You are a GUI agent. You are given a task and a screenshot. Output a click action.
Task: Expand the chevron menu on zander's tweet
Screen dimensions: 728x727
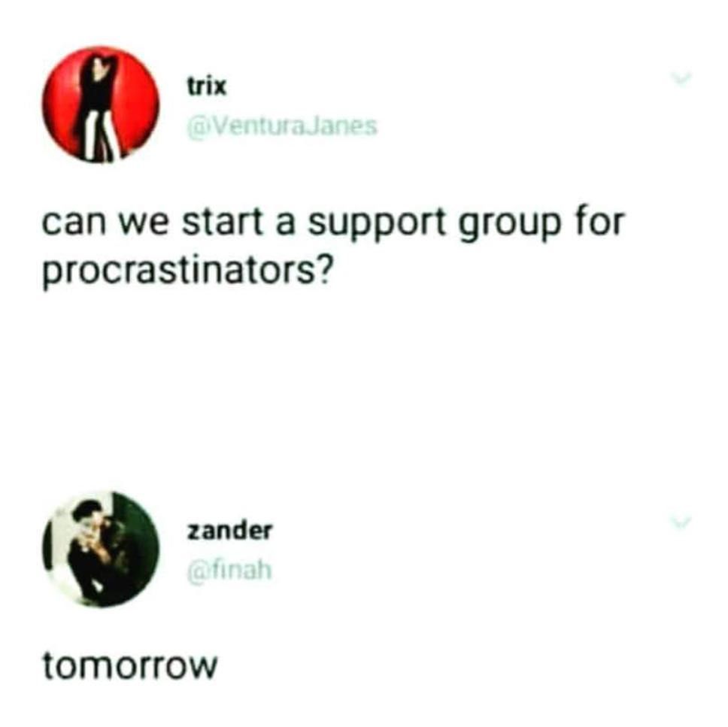point(681,523)
